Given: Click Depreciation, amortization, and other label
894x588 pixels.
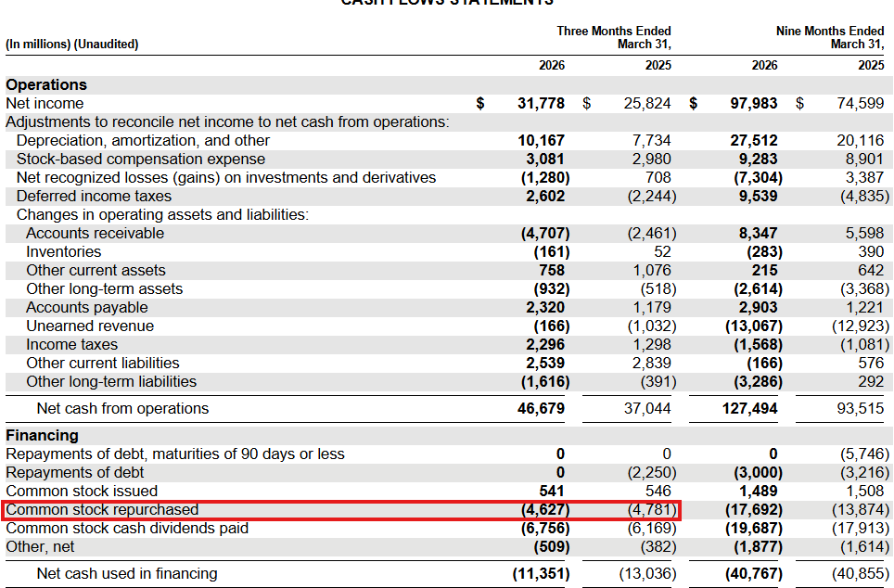Looking at the screenshot, I should coord(143,140).
